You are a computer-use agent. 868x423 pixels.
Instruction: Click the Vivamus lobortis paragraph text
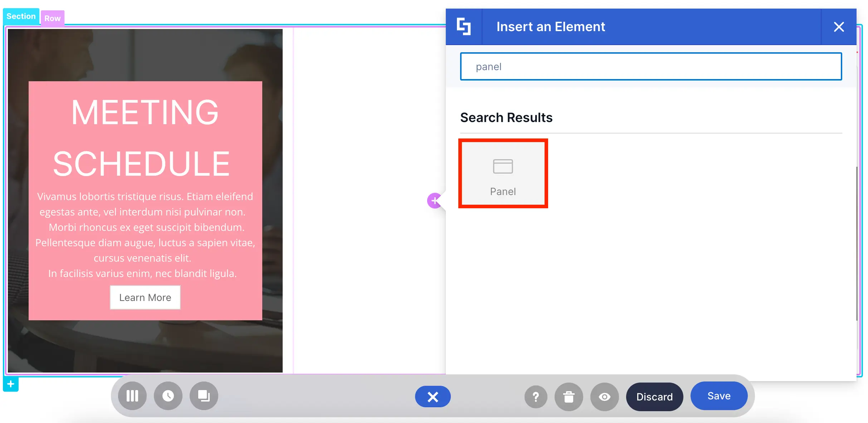tap(145, 235)
